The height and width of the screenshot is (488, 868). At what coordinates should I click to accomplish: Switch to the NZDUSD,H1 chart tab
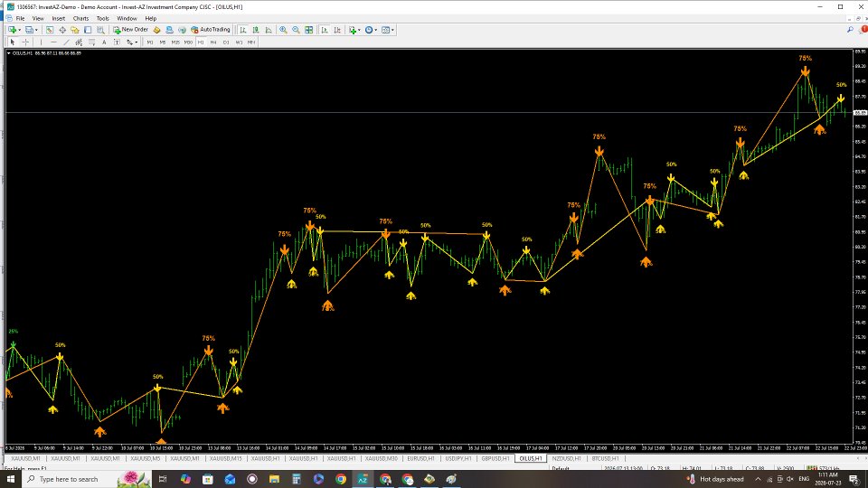point(566,458)
